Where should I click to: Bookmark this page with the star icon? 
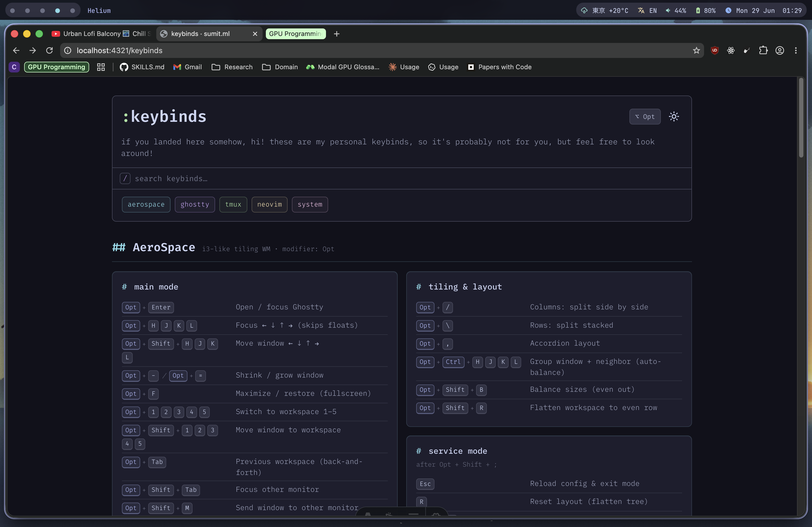696,50
